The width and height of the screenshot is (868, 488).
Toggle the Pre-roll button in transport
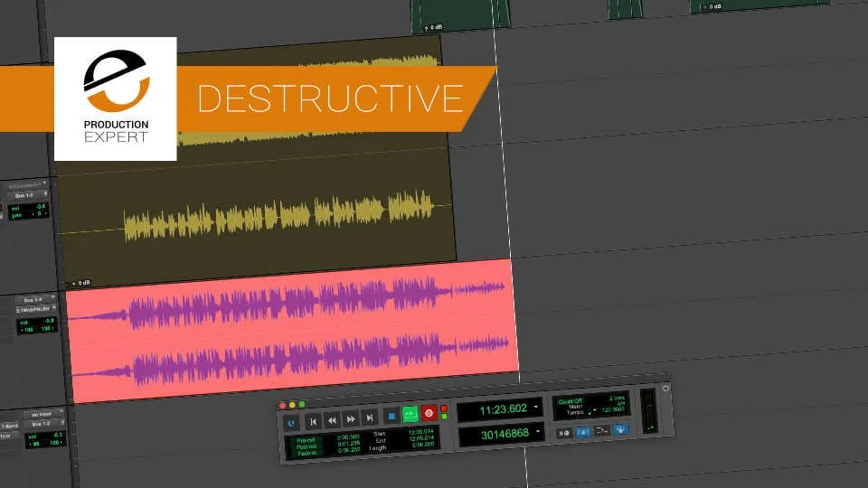coord(307,440)
